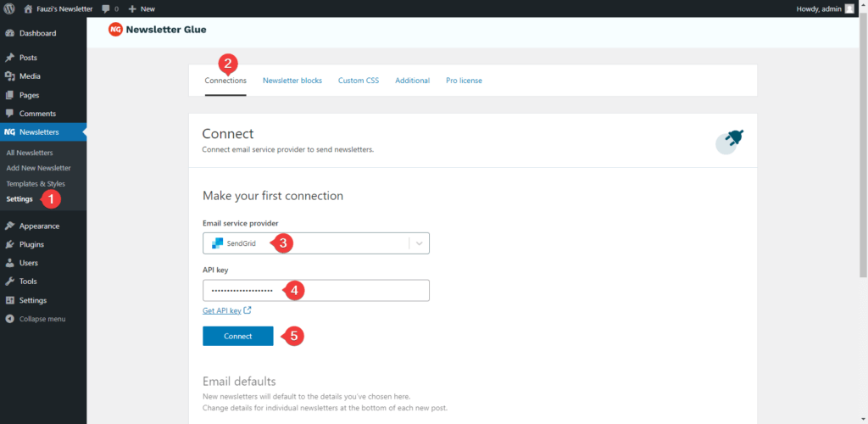Screen dimensions: 868x424
Task: Open Fauzi's Newsletter site home link
Action: pos(58,8)
